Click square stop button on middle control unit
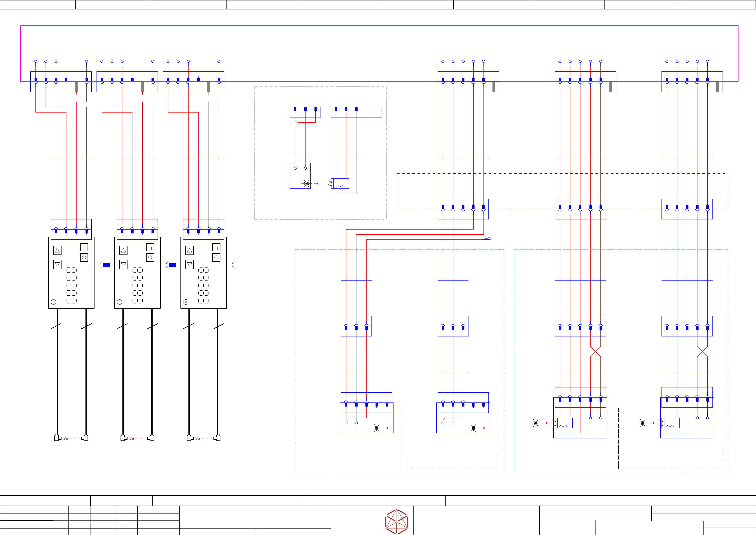The width and height of the screenshot is (756, 535). [150, 248]
